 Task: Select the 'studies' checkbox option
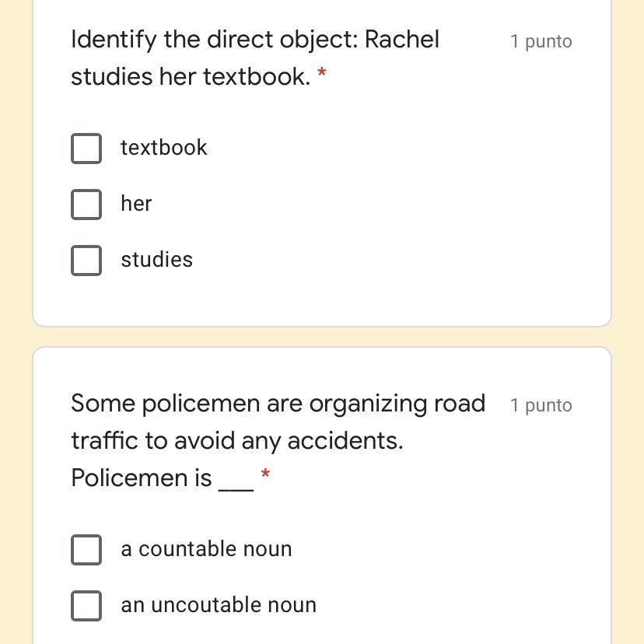[x=86, y=261]
